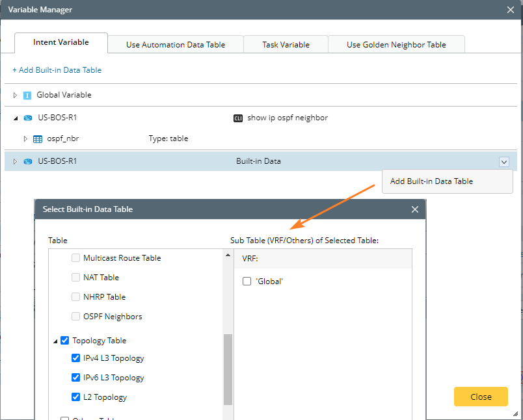Uncheck IPv4 L3 Topology
Viewport: 523px width, 420px height.
(x=76, y=358)
